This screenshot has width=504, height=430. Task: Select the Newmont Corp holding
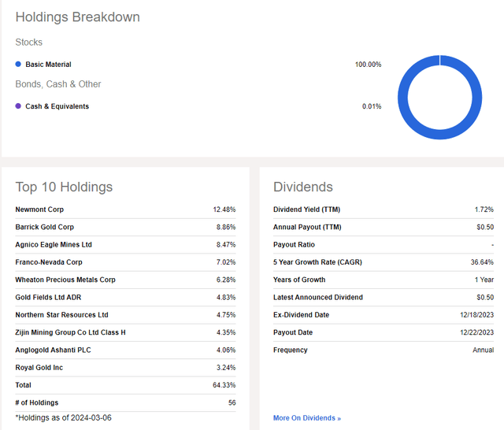39,209
